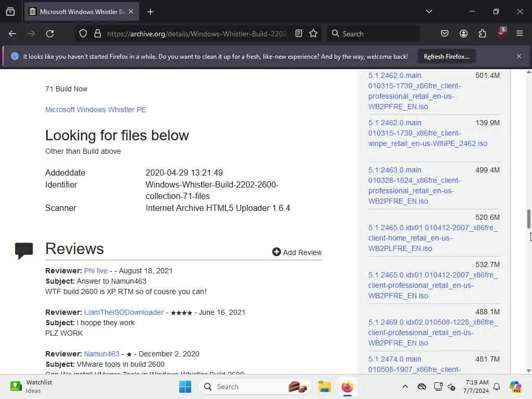
Task: Click the Firefox search box
Action: (373, 34)
